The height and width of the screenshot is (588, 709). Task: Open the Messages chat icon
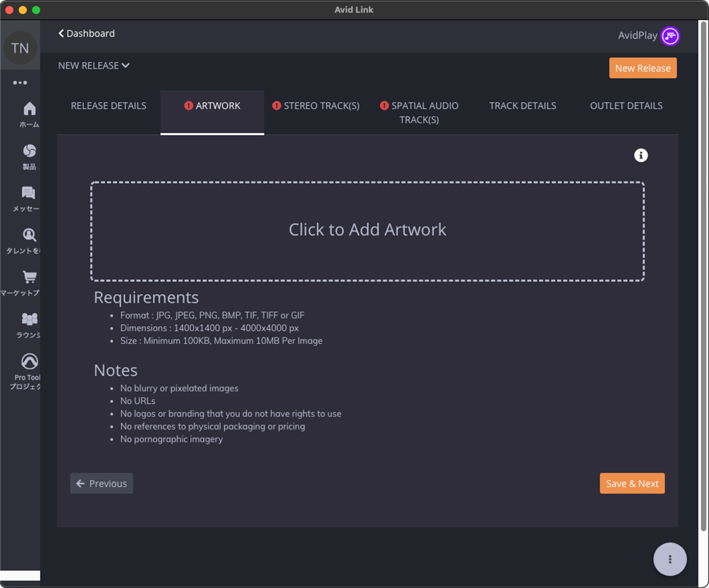point(28,193)
